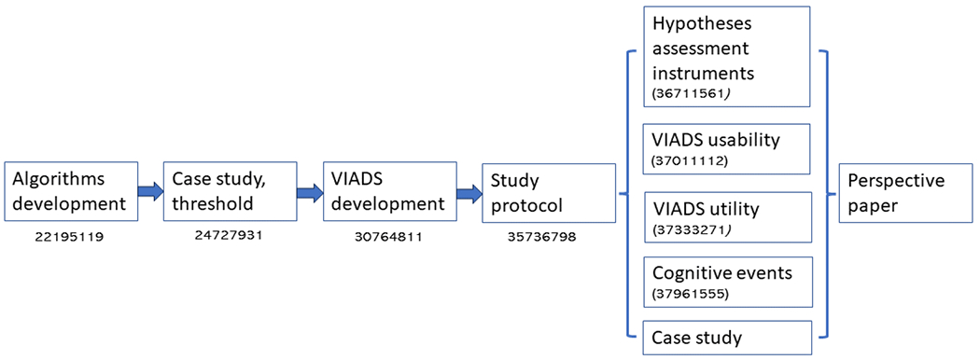This screenshot has height=360, width=980.
Task: Click the PMID 35736798 label
Action: (542, 238)
